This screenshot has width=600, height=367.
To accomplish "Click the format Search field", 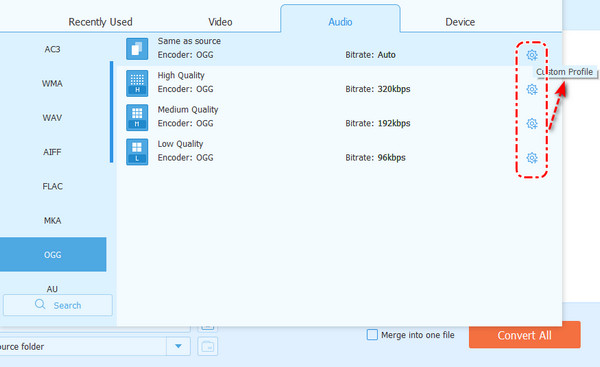I will [58, 305].
